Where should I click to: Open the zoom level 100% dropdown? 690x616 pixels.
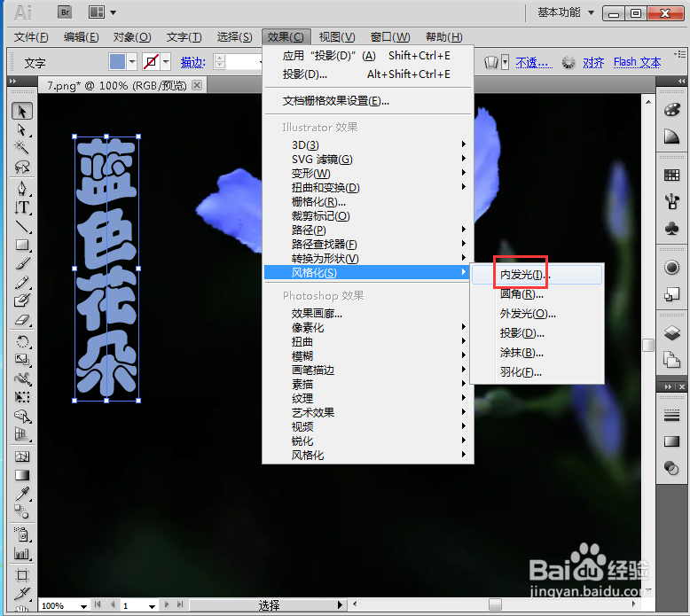tap(83, 606)
